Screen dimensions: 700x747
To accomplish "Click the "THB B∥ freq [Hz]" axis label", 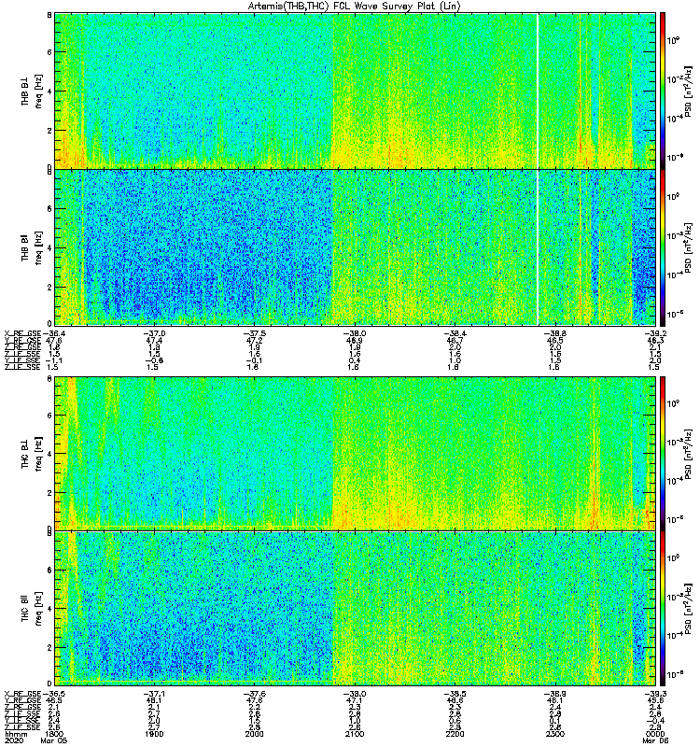I will click(32, 247).
